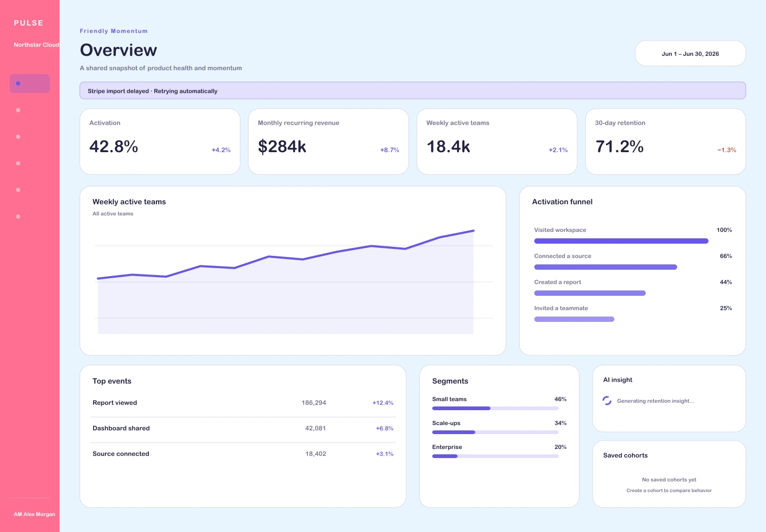Select the Source connected event row
Screen dimensions: 766x532
coord(243,454)
